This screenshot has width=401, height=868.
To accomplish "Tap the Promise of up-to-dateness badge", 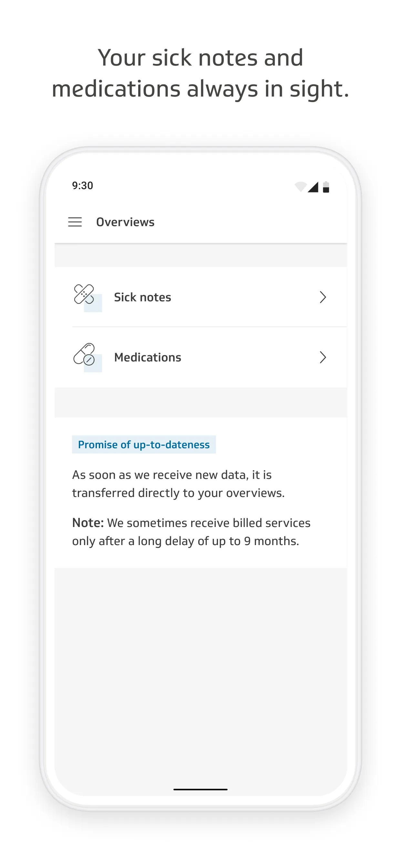I will (x=144, y=444).
